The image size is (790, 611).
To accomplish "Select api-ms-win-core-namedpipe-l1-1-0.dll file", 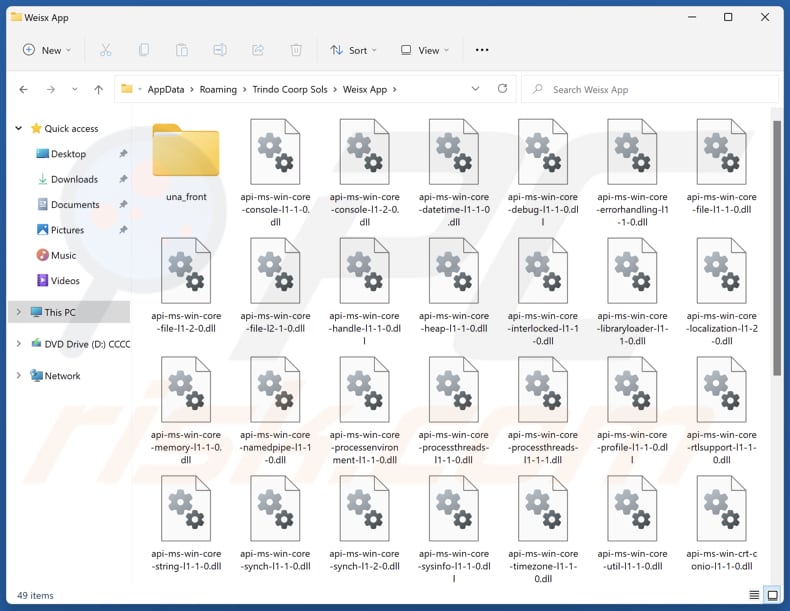I will pyautogui.click(x=275, y=411).
